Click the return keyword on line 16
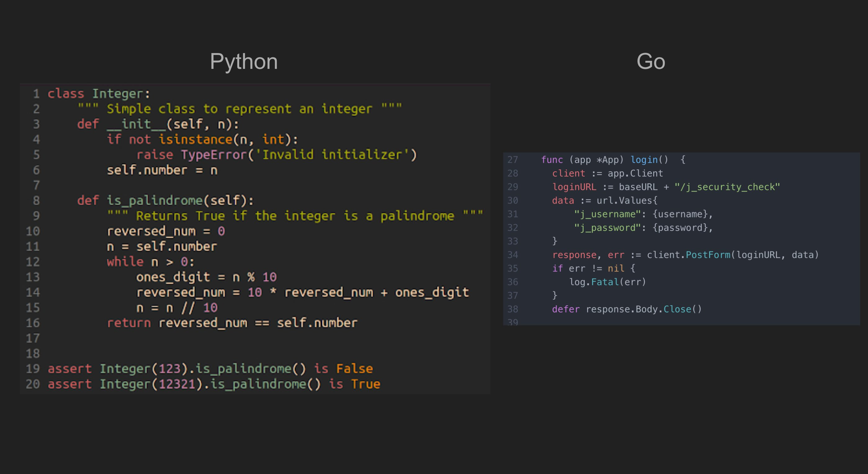Screen dimensions: 868x474 [129, 323]
